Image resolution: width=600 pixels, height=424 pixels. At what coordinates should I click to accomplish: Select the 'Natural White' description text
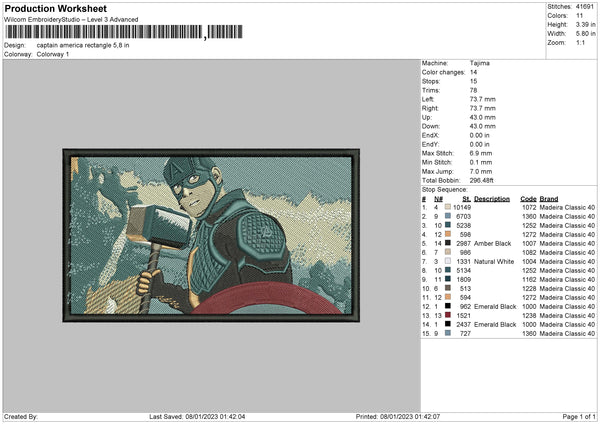pos(494,261)
